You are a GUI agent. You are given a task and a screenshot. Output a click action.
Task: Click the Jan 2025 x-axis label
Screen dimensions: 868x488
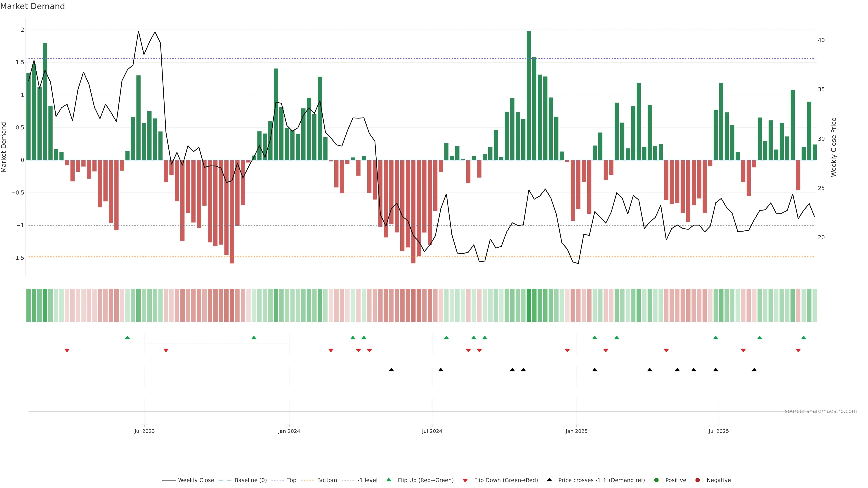pos(576,431)
